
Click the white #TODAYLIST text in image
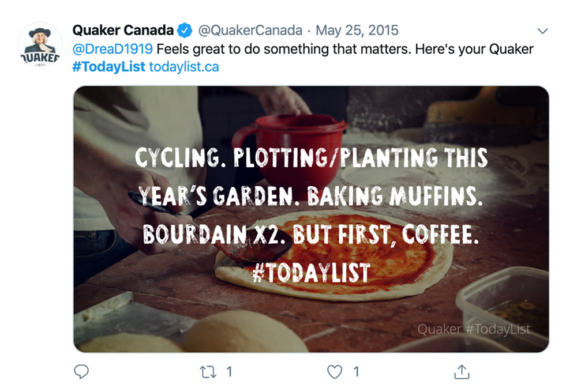(311, 273)
